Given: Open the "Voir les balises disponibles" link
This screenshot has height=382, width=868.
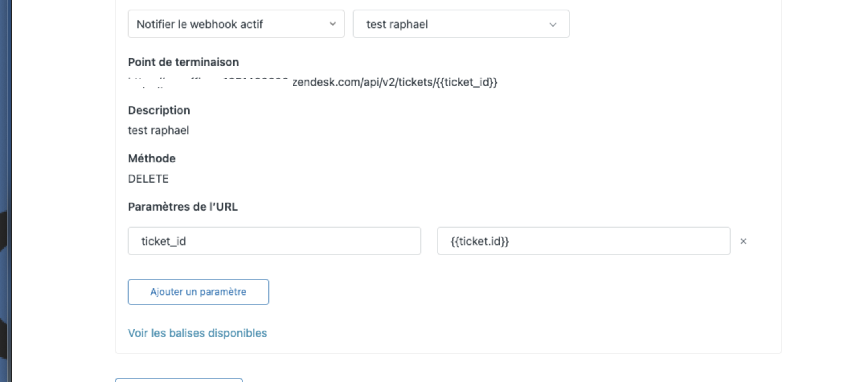Looking at the screenshot, I should pyautogui.click(x=197, y=333).
